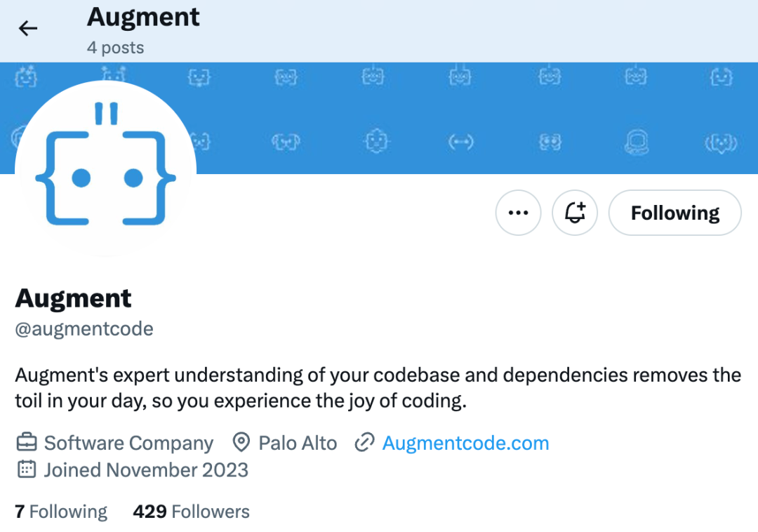The width and height of the screenshot is (758, 532).
Task: Click the Software Company briefcase icon
Action: [26, 444]
